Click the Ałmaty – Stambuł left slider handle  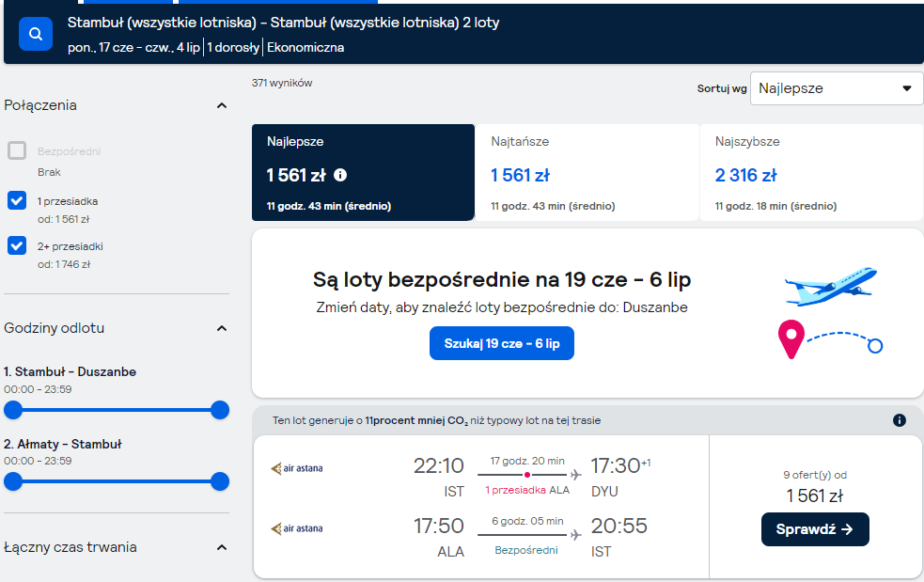pos(13,481)
